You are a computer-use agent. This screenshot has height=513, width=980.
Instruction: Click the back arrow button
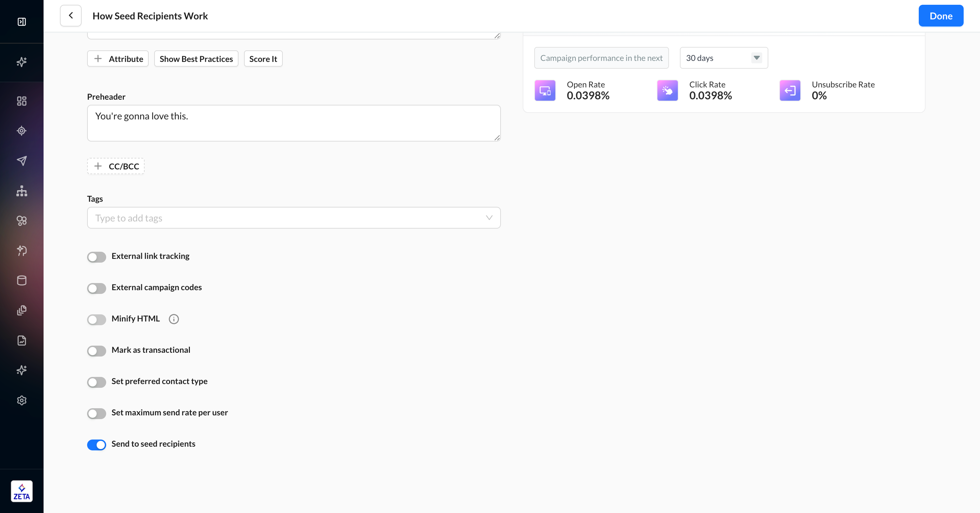[x=71, y=16]
